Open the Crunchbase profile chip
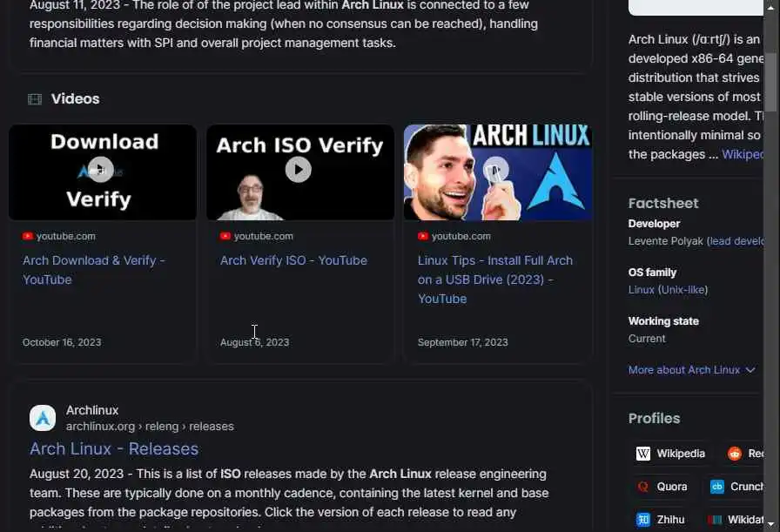780x532 pixels. tap(736, 486)
